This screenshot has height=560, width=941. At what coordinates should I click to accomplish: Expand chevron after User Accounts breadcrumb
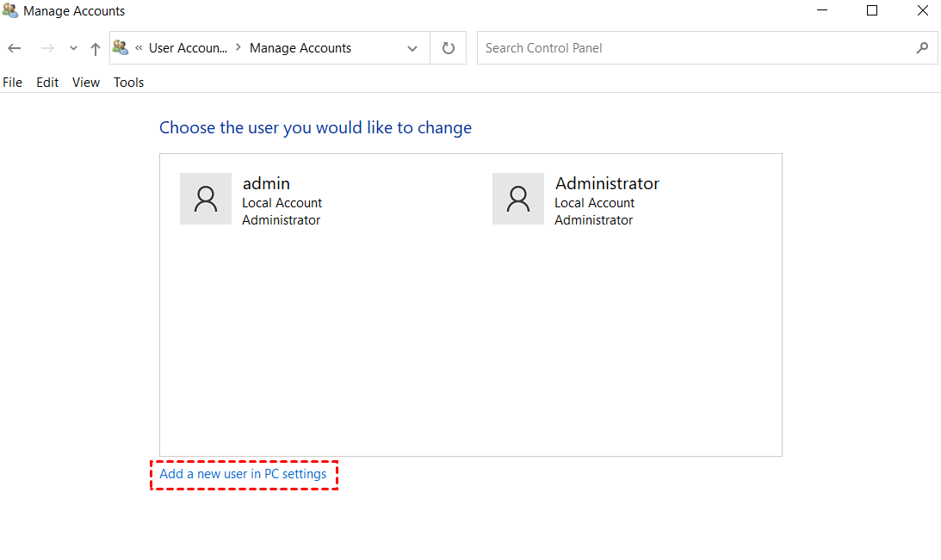coord(238,48)
